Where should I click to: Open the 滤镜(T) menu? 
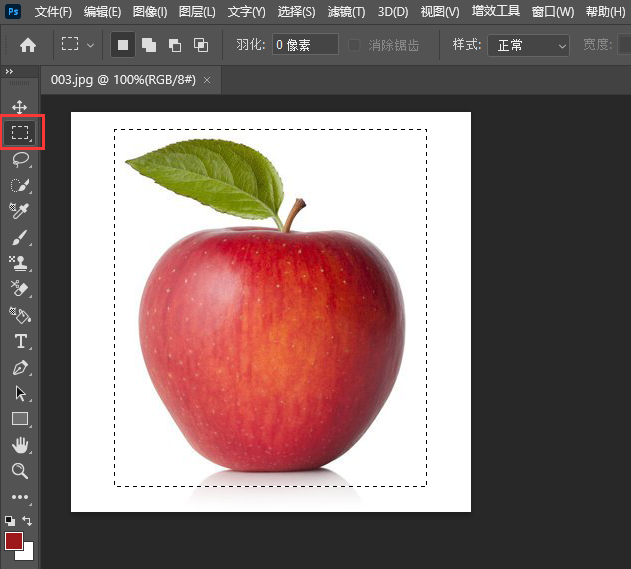coord(346,12)
